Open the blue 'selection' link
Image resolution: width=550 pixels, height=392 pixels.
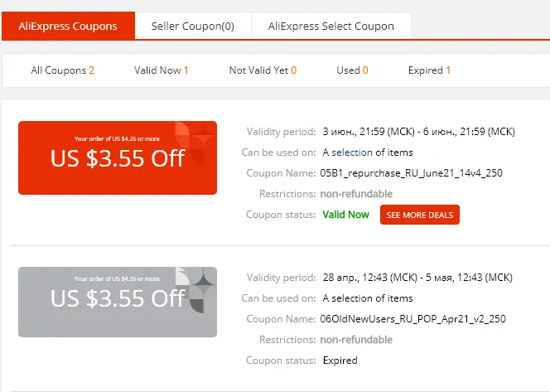(352, 152)
